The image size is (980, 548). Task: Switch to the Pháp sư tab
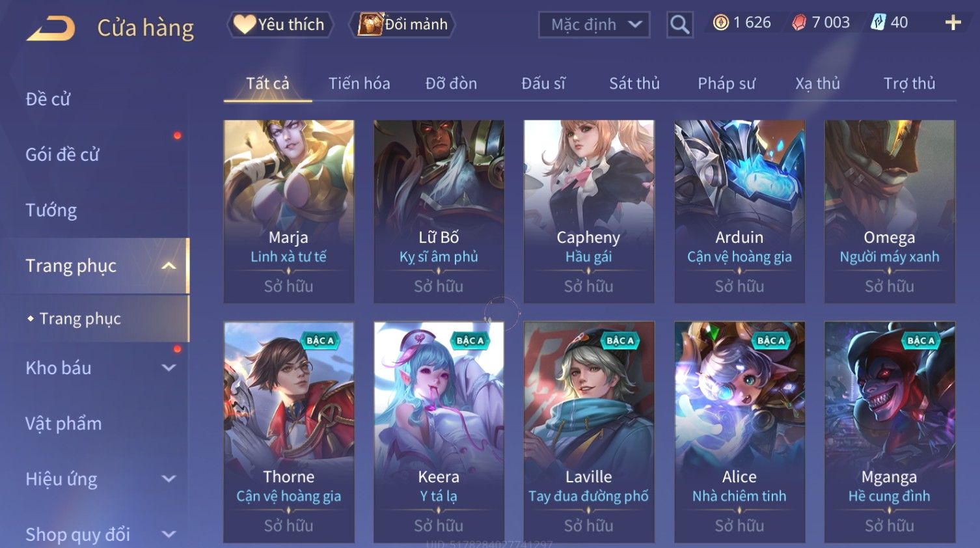[x=726, y=83]
